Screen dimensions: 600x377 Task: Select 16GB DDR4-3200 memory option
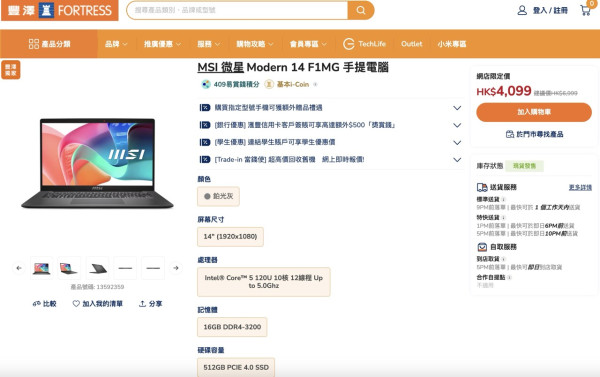point(232,327)
